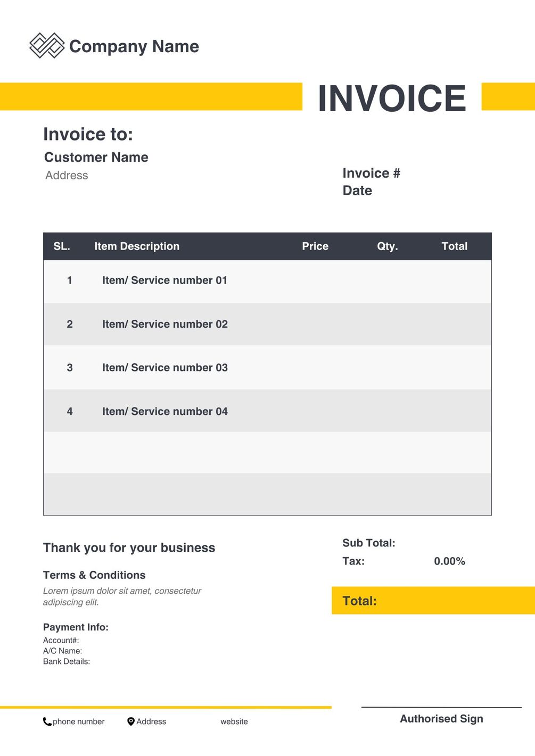Viewport: 535px width, 756px height.
Task: Click the Qty. column header
Action: [388, 246]
